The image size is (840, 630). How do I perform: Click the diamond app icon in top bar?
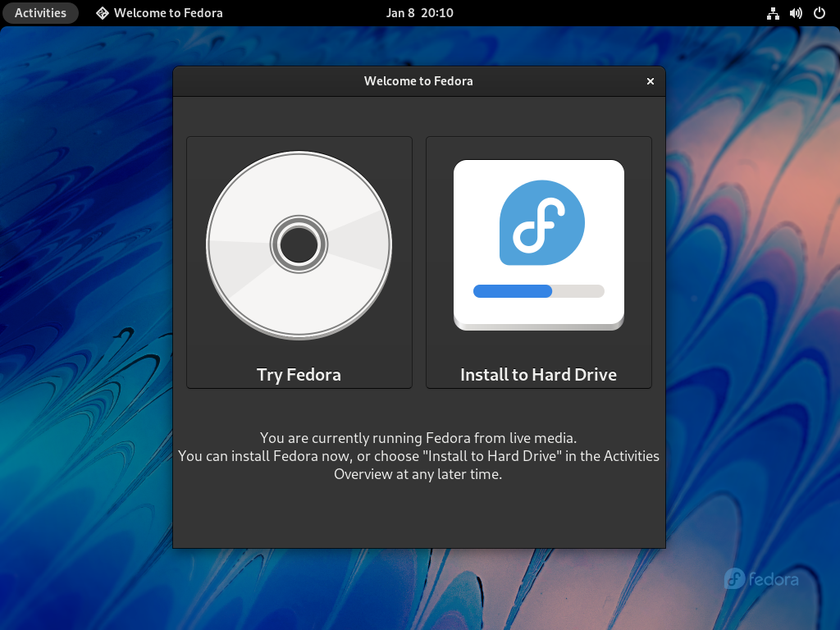103,13
